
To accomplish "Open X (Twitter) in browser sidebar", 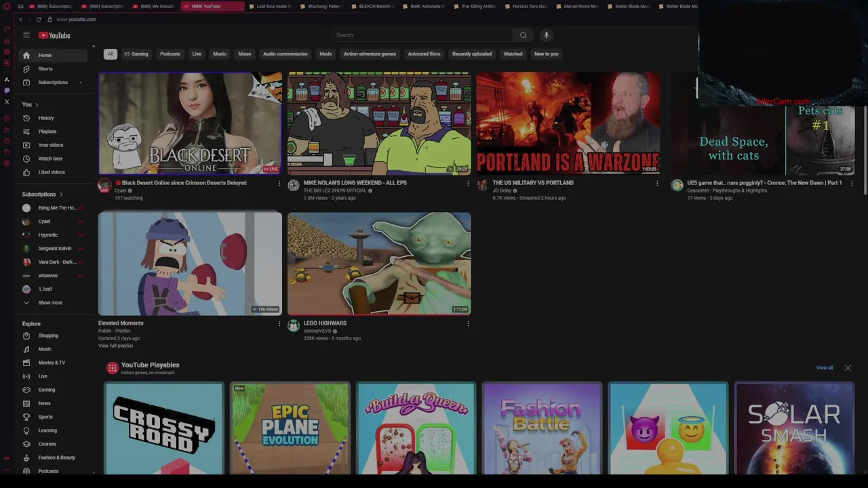I will point(7,102).
